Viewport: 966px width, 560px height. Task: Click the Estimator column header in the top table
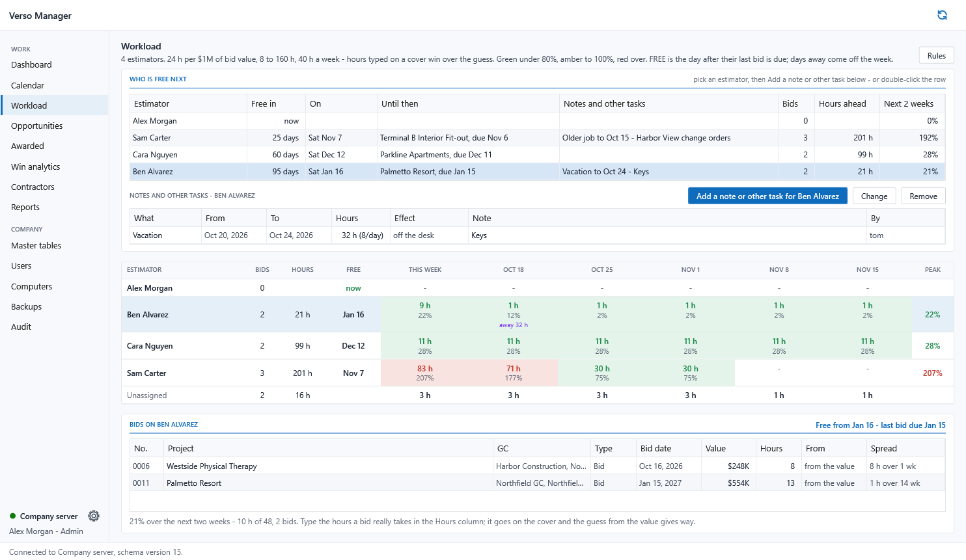[188, 103]
